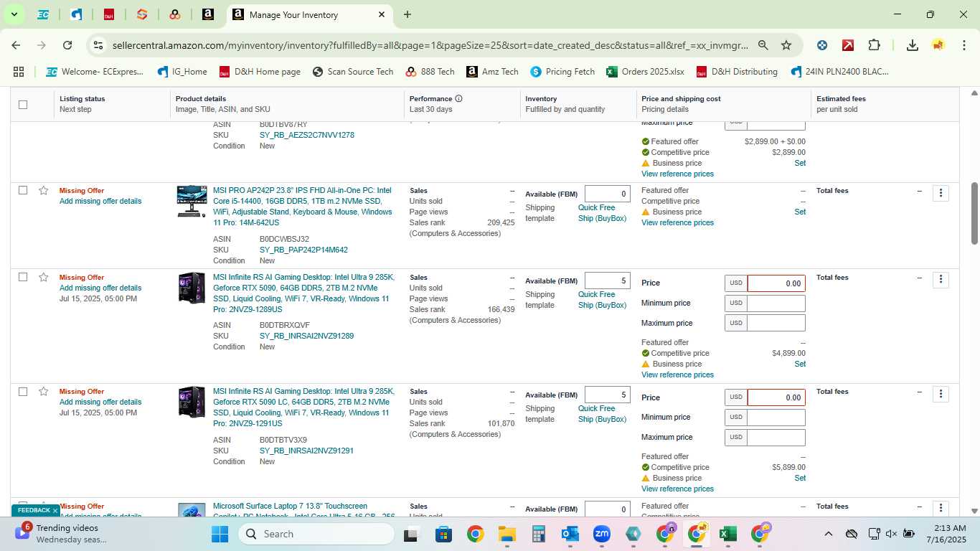Switch to the Amazon icon pinned tab
Image resolution: width=980 pixels, height=551 pixels.
207,14
